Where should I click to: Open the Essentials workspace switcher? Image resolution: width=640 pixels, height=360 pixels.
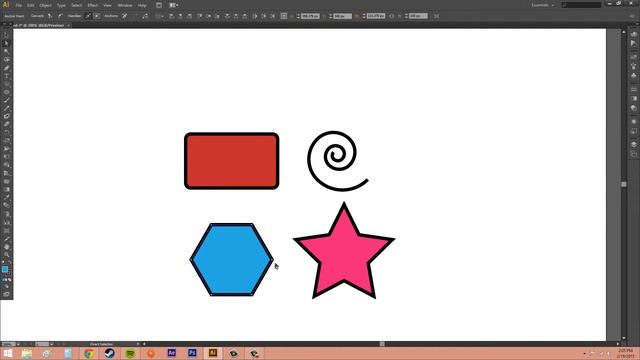pos(542,5)
